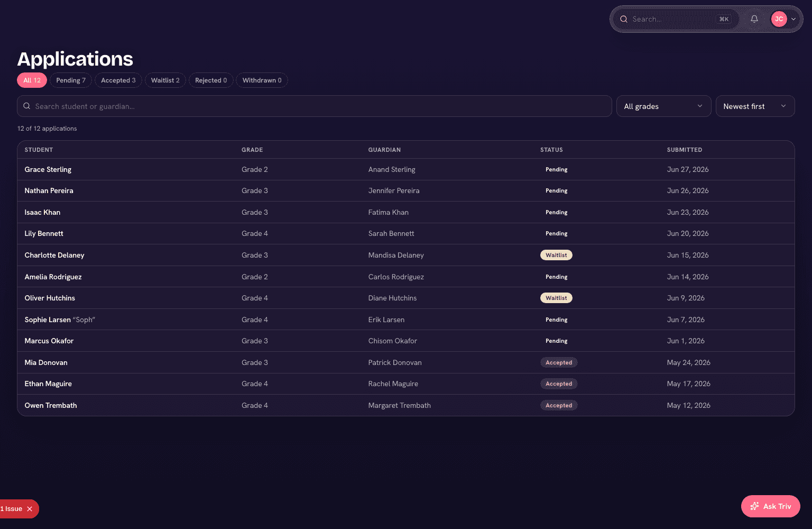
Task: Open the Ask Triv assistant
Action: (770, 506)
